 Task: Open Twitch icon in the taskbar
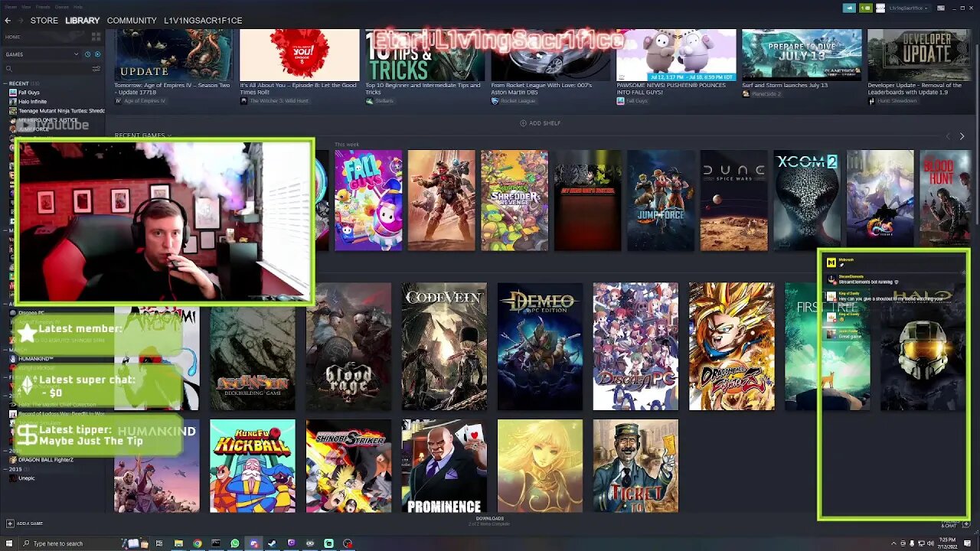291,543
